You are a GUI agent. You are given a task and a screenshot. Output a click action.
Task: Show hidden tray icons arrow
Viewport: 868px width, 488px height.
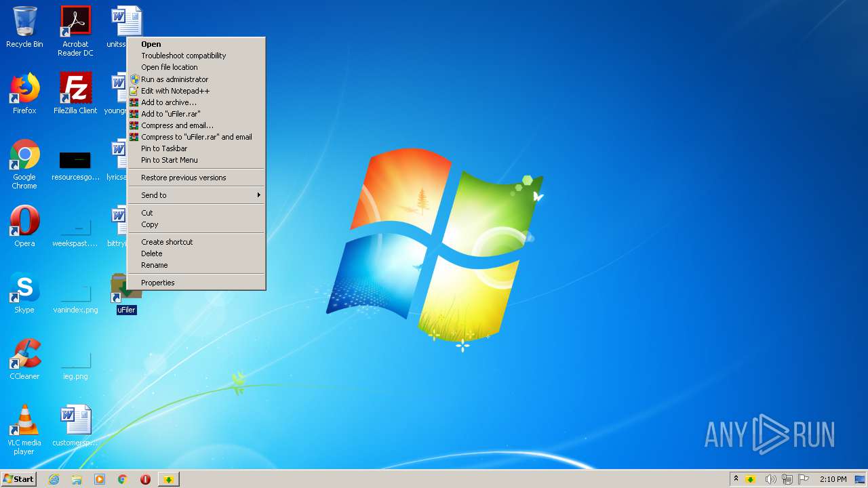click(x=736, y=479)
